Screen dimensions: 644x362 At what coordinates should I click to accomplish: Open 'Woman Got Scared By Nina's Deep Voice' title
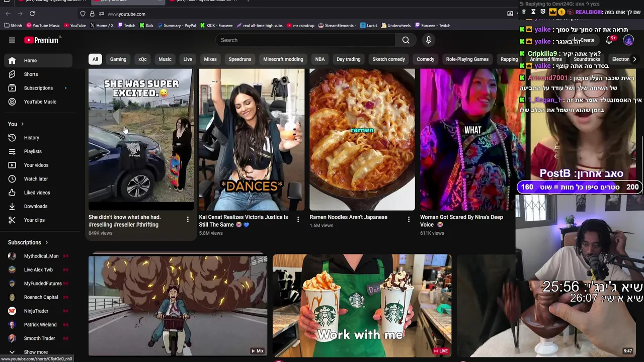(x=461, y=221)
